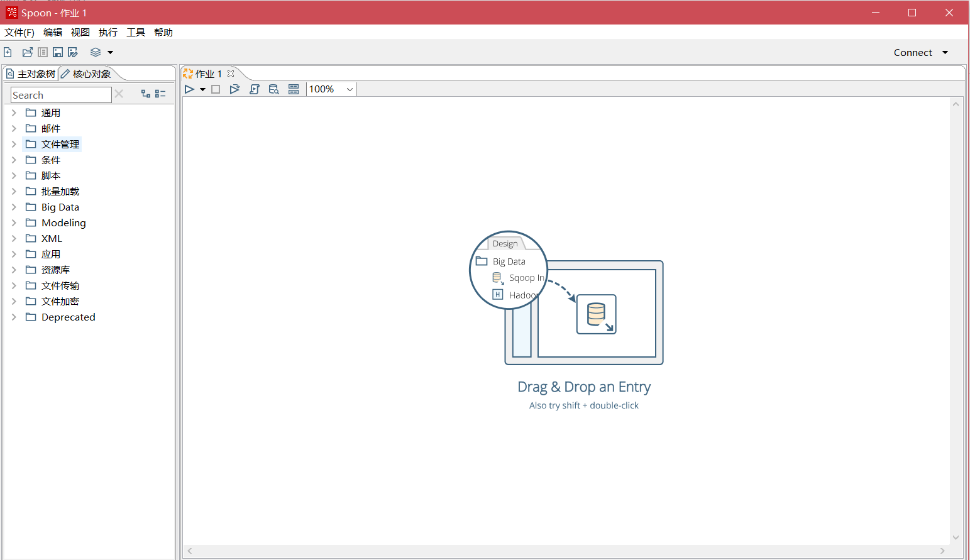Expand the 文件管理 folder node
Viewport: 970px width, 560px height.
tap(14, 144)
